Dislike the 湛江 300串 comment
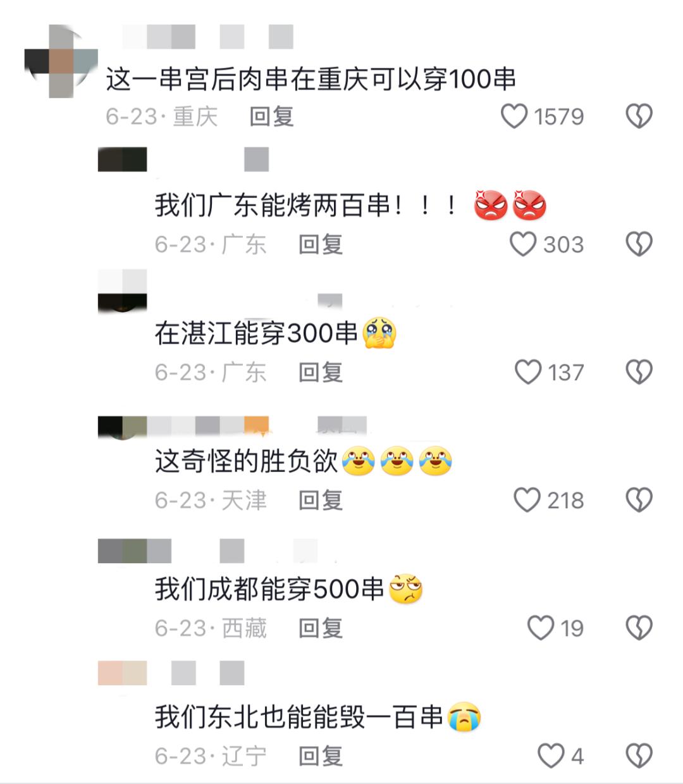Viewport: 683px width, 784px height. point(639,373)
